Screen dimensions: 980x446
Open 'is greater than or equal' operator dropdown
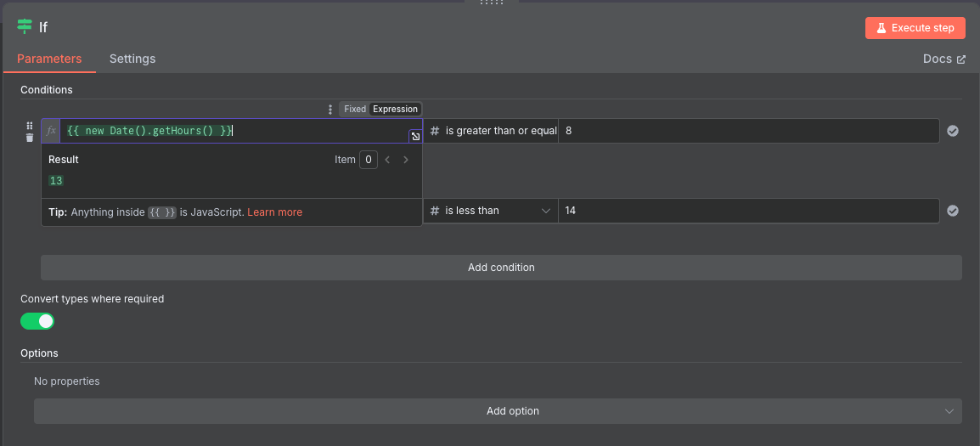pos(491,131)
